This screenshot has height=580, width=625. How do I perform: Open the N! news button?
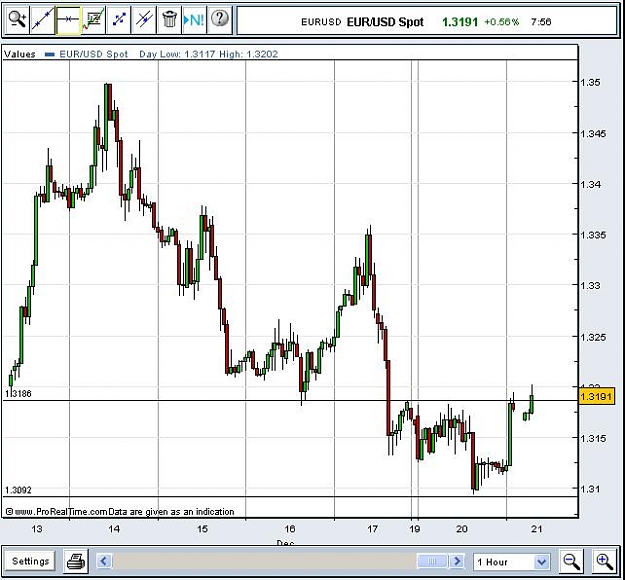(x=195, y=19)
